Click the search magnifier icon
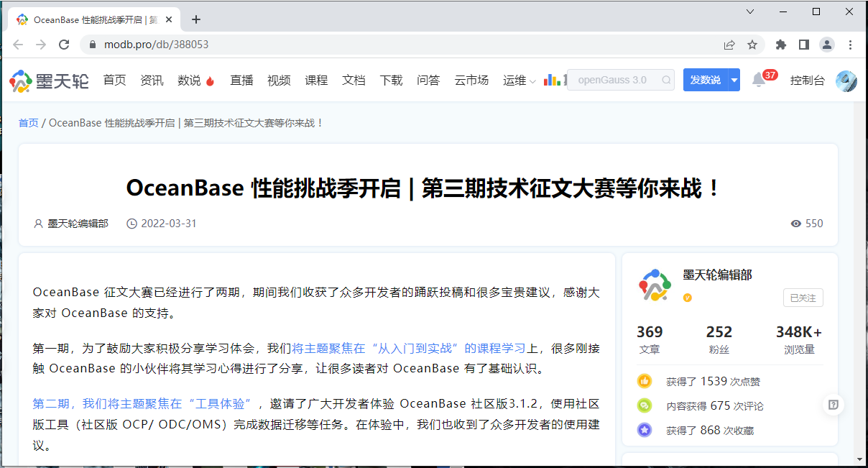This screenshot has height=468, width=868. coord(666,80)
